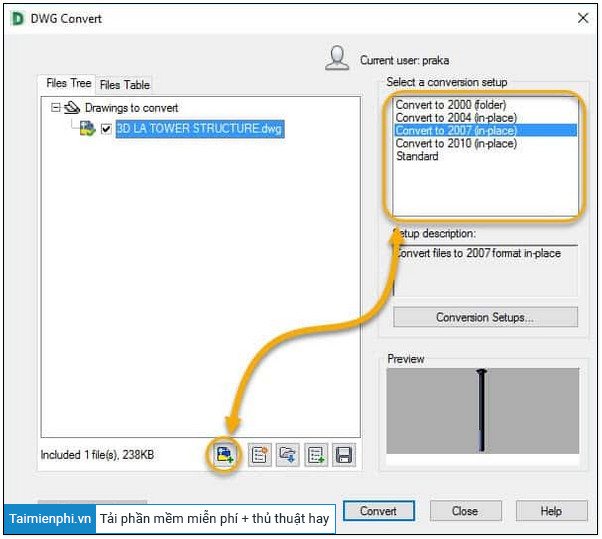
Task: Switch to the Files Table tab
Action: tap(124, 85)
